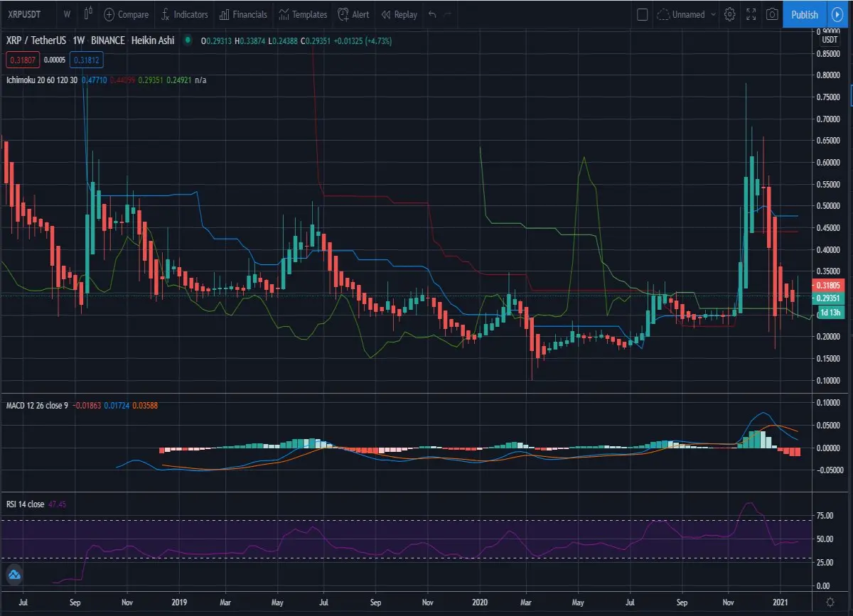Screen dimensions: 853x616
Task: Start bar Replay mode
Action: pos(399,14)
